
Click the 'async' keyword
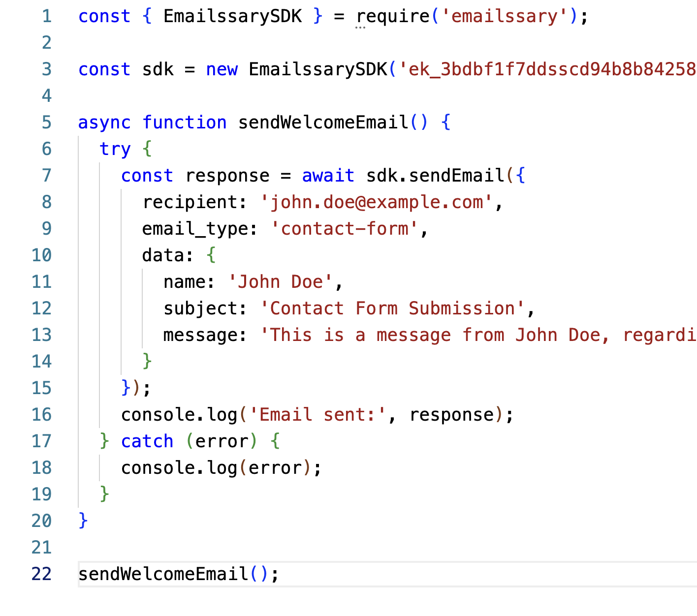click(x=105, y=123)
